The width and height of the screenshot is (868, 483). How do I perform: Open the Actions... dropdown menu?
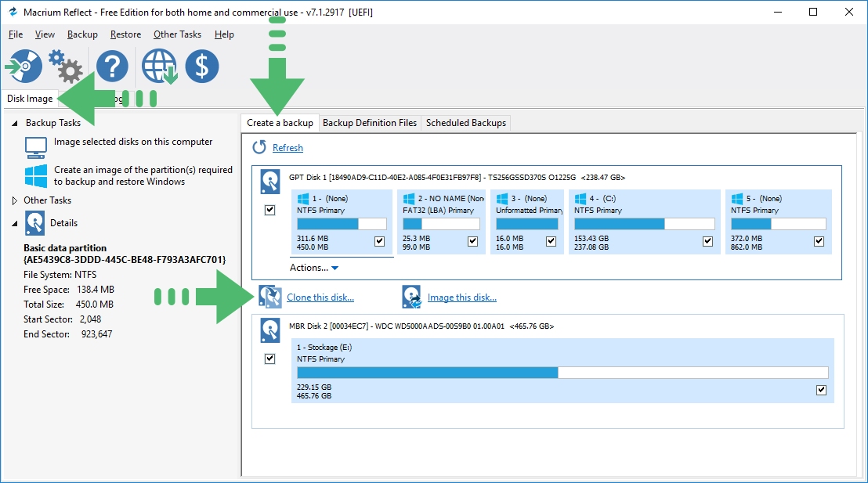(x=314, y=268)
